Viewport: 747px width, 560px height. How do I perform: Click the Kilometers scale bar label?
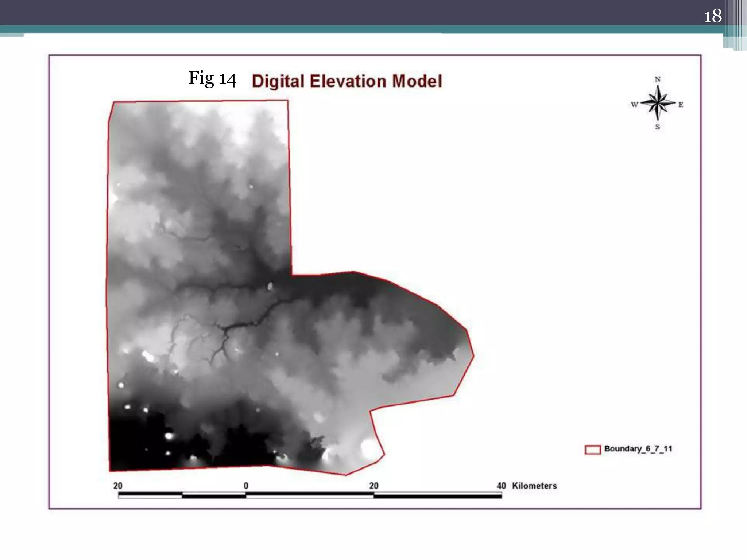pos(534,486)
